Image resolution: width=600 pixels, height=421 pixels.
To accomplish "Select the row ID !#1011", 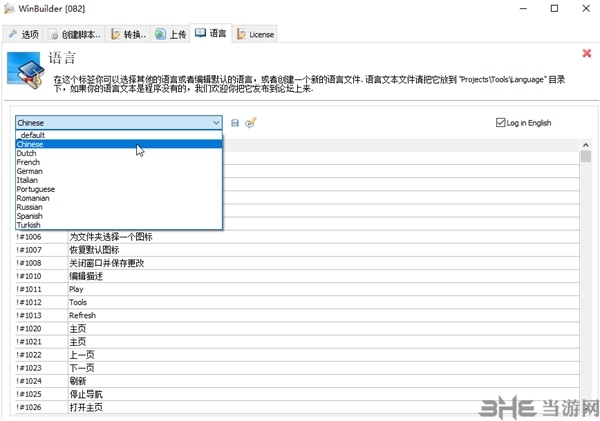I will click(x=42, y=289).
